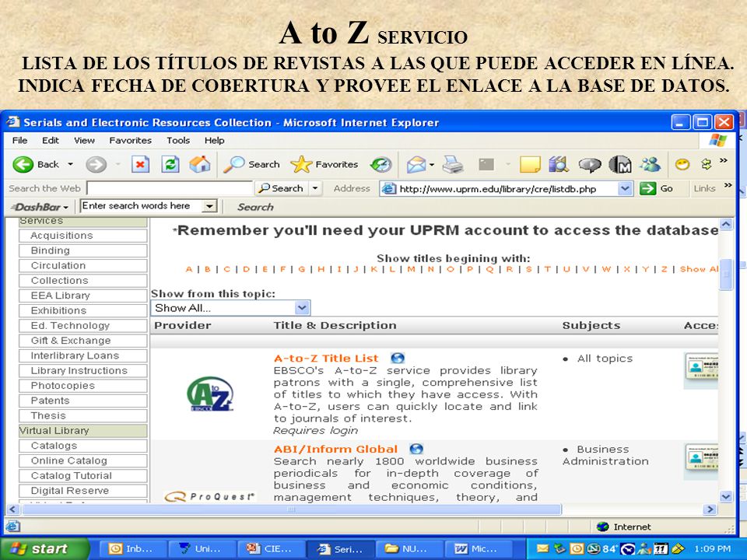This screenshot has height=560, width=747.
Task: Stop page loading with the red X icon
Action: point(140,165)
